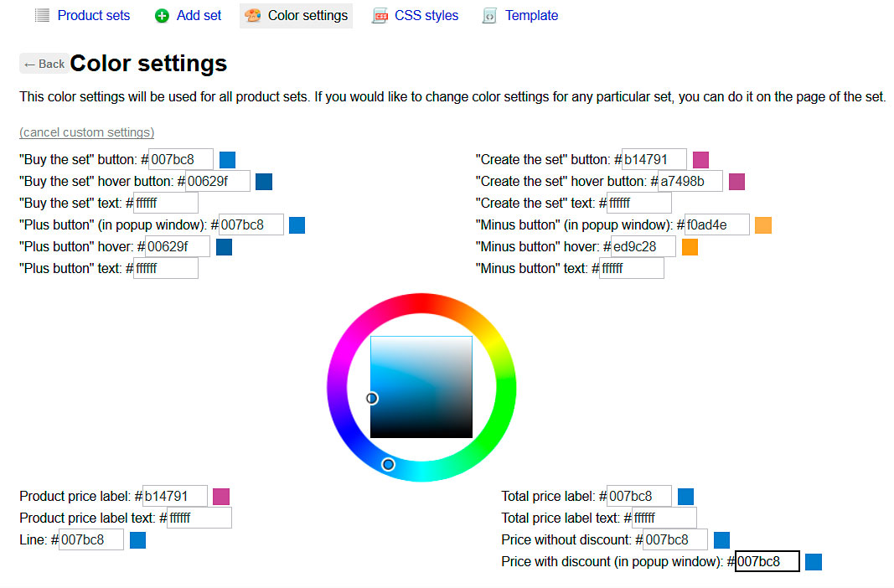Click the hue ring marker on color wheel

click(x=388, y=464)
